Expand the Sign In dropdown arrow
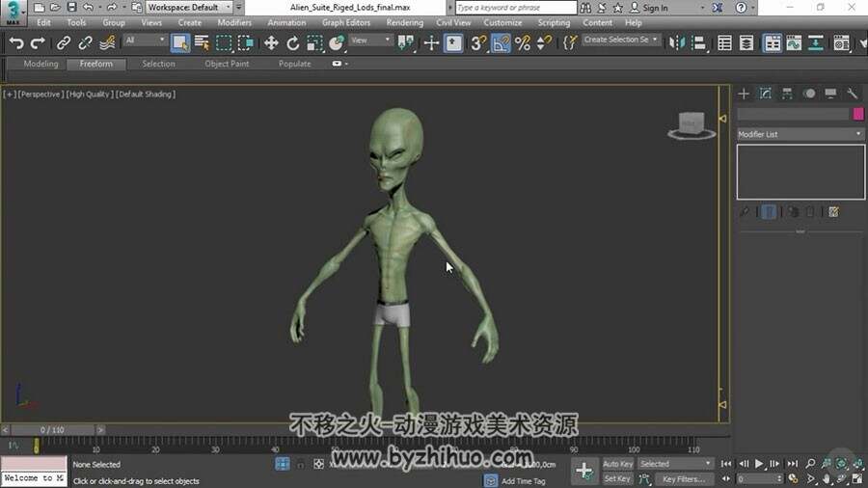Screen dimensions: 868x488 (702, 8)
